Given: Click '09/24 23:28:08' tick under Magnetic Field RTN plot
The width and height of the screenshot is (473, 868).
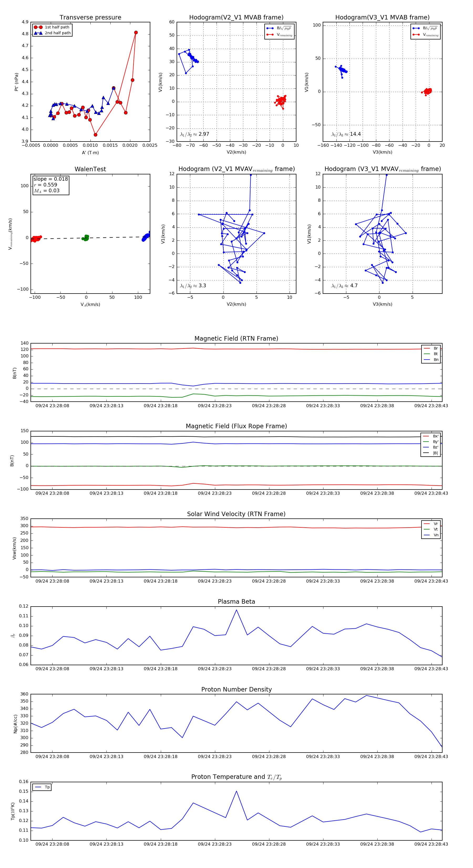Looking at the screenshot, I should tap(52, 406).
